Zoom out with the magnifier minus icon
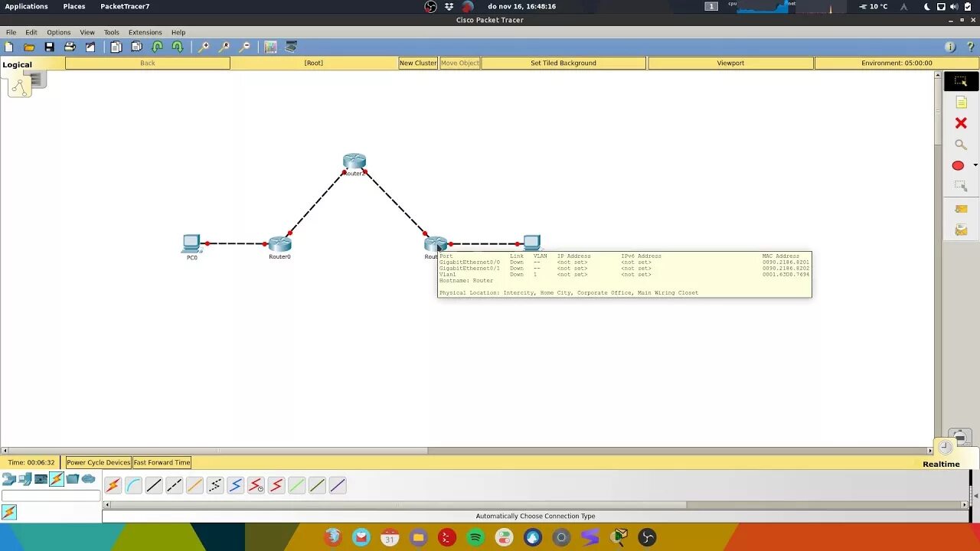The width and height of the screenshot is (980, 551). click(245, 47)
